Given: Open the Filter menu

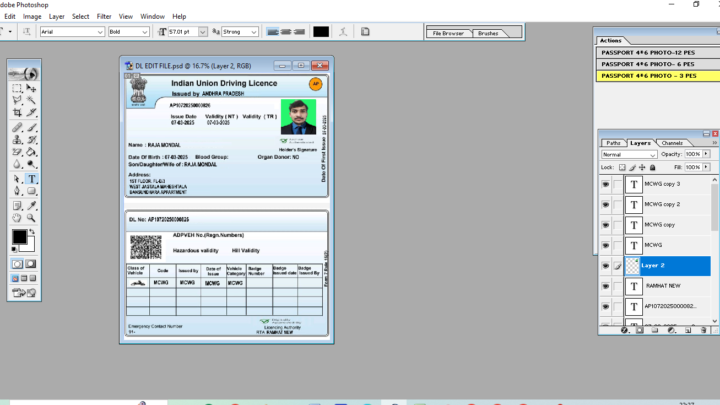Looking at the screenshot, I should [x=104, y=17].
